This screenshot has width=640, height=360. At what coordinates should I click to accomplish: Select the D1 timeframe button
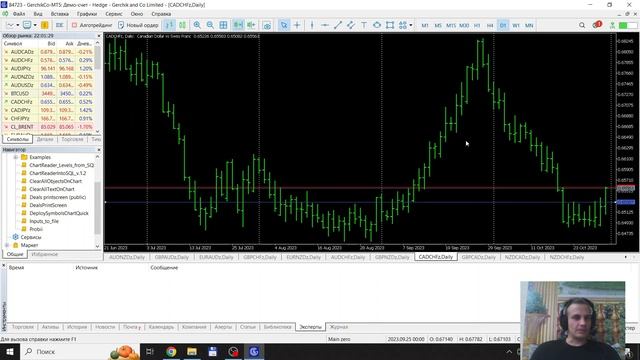[x=503, y=25]
